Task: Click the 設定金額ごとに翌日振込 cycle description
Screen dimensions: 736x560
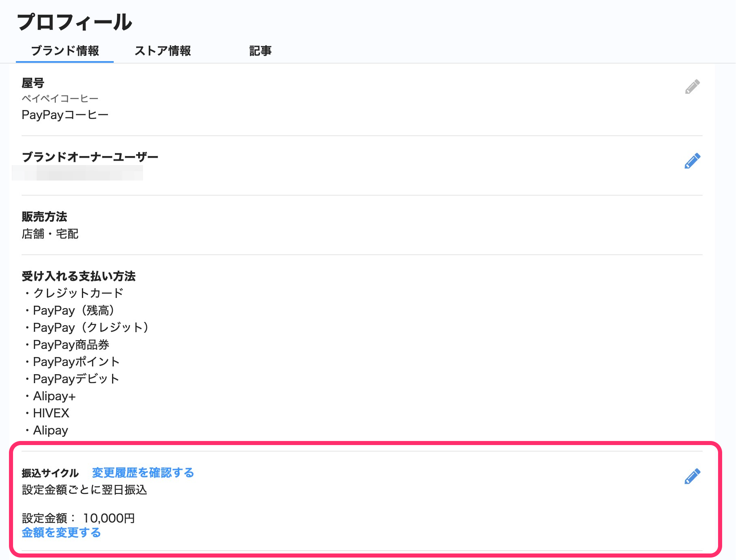Action: click(x=84, y=490)
